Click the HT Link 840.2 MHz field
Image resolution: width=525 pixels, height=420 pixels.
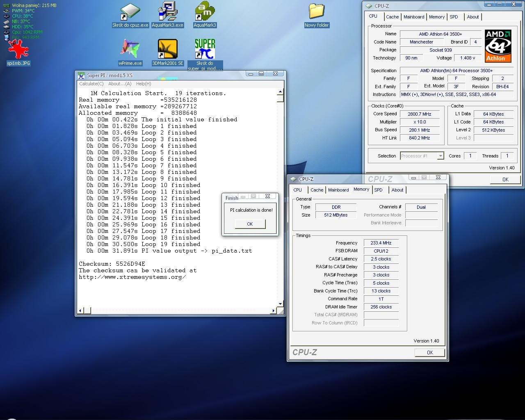pos(420,138)
